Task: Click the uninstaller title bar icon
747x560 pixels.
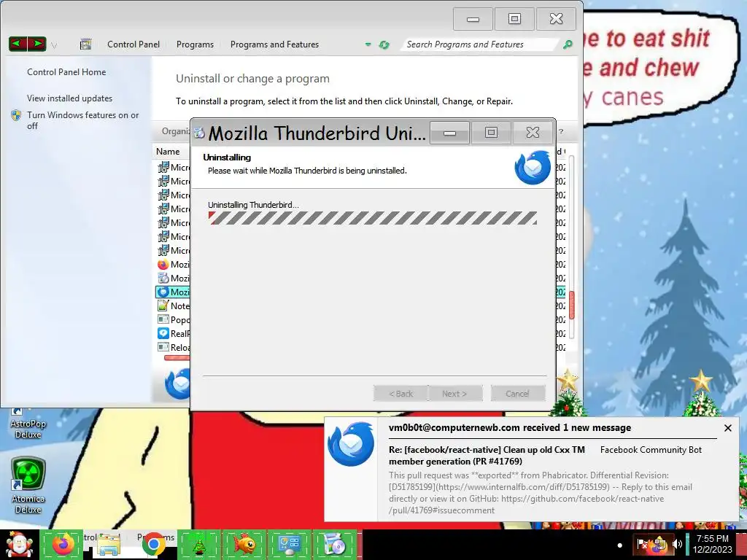Action: coord(199,133)
